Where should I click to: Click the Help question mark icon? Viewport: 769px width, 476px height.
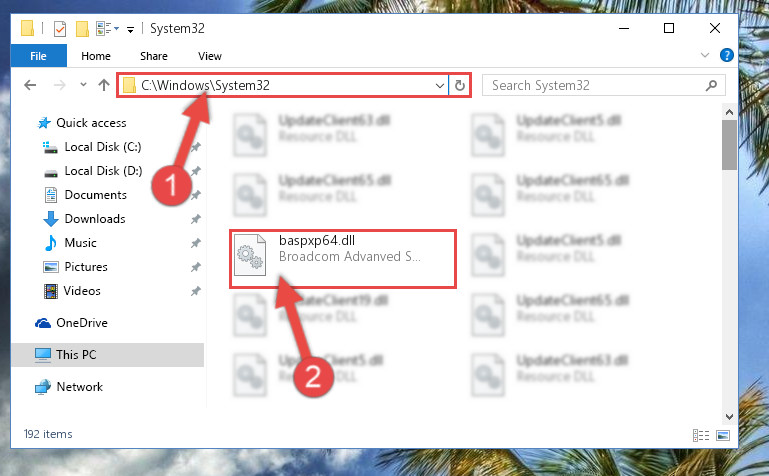726,55
